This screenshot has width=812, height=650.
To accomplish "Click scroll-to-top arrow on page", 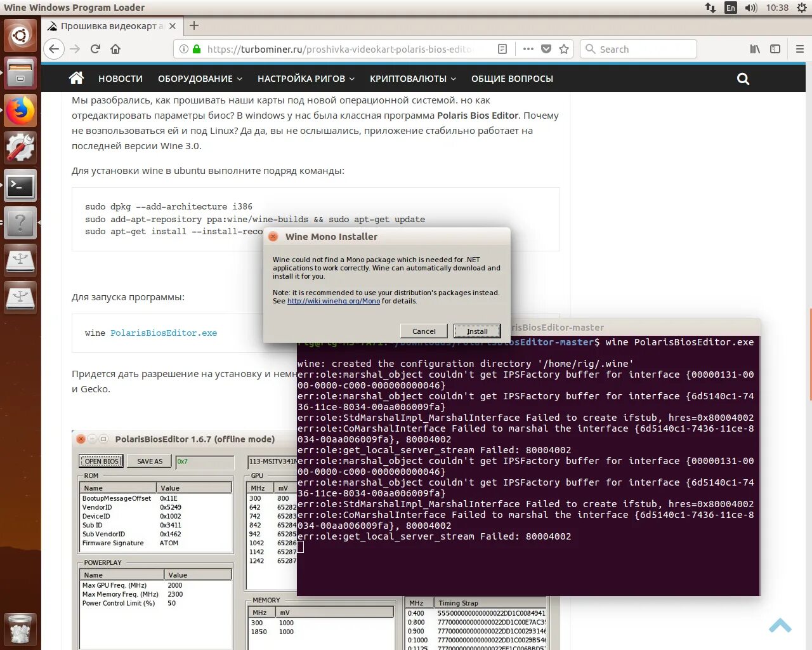I will pos(780,625).
